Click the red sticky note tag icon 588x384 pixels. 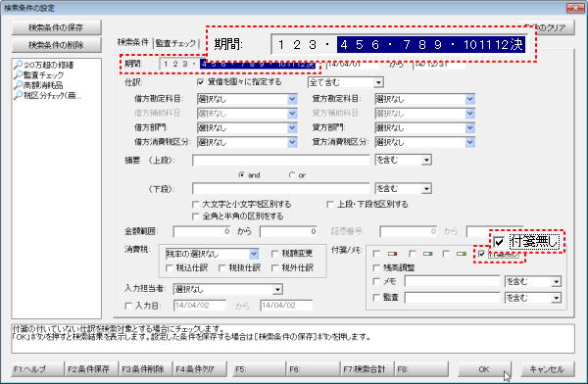392,254
